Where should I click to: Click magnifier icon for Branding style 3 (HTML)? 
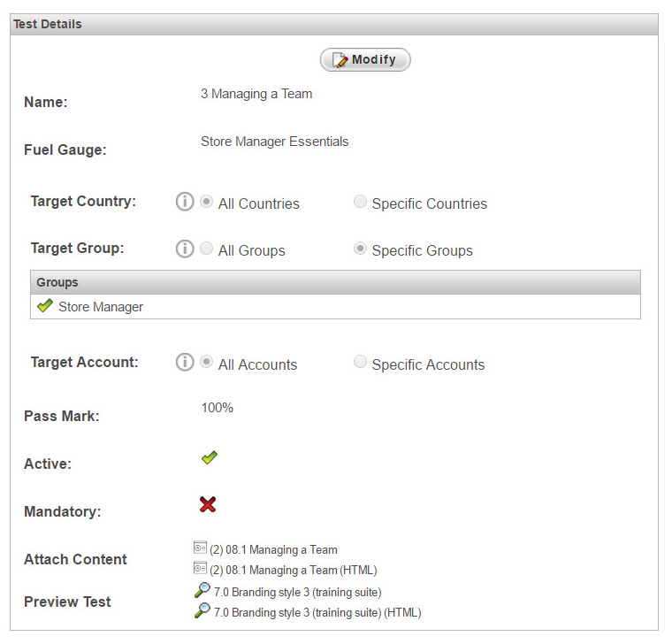pyautogui.click(x=202, y=610)
